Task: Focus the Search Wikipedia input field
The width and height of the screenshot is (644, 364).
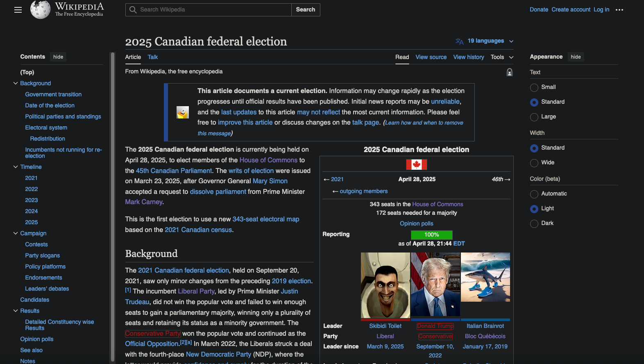Action: (208, 9)
